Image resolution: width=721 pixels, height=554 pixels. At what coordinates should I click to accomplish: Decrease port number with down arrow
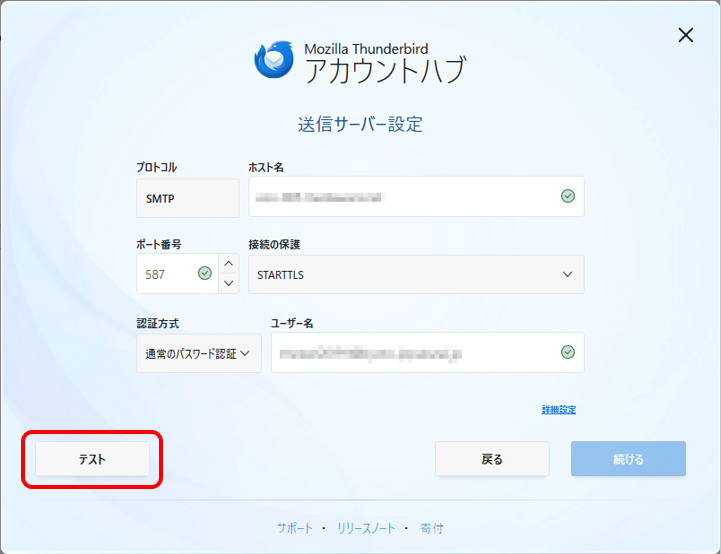click(x=229, y=283)
